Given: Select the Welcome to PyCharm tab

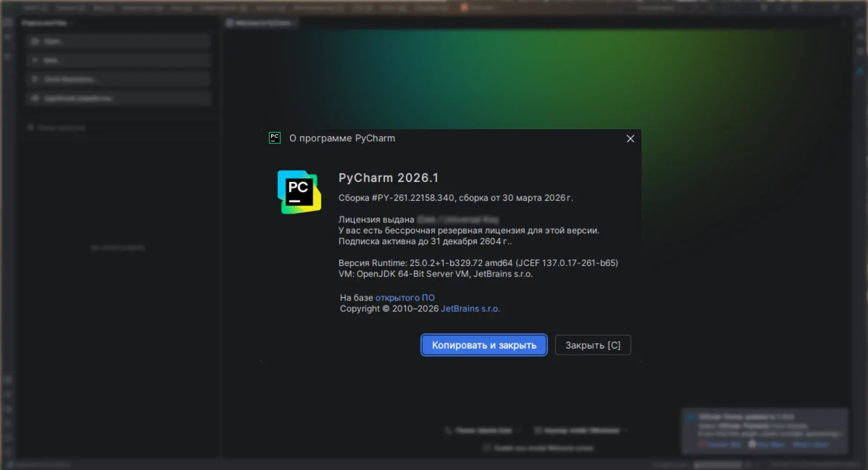Looking at the screenshot, I should pos(262,23).
